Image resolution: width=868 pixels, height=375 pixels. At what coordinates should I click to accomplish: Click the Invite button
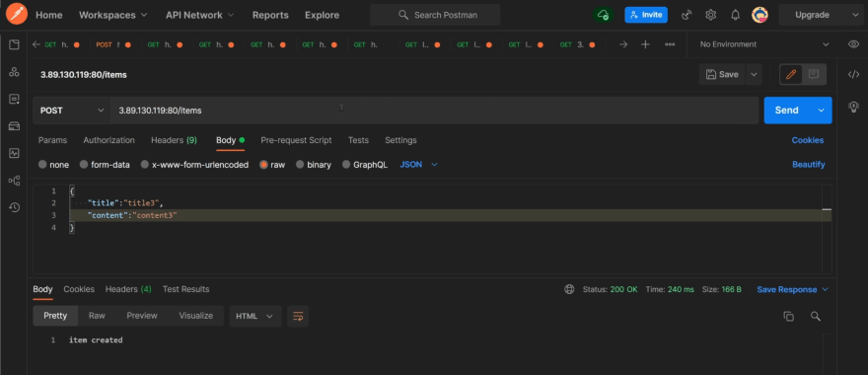click(x=646, y=15)
